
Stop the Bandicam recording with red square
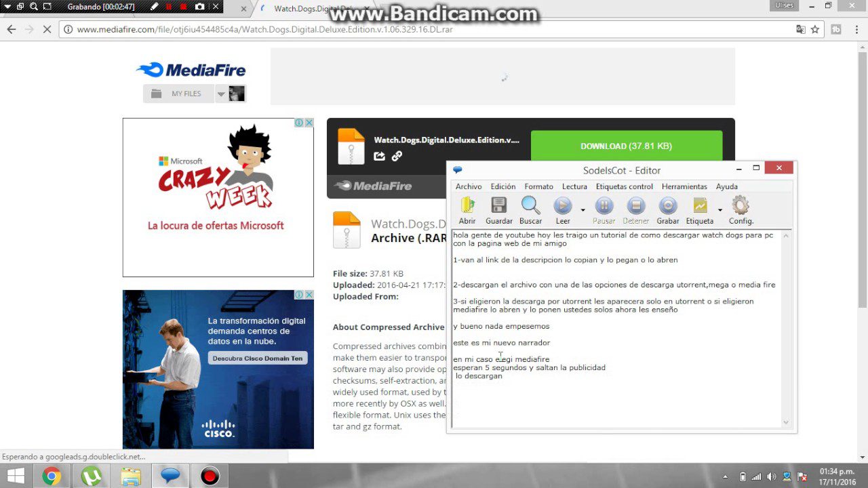click(183, 7)
